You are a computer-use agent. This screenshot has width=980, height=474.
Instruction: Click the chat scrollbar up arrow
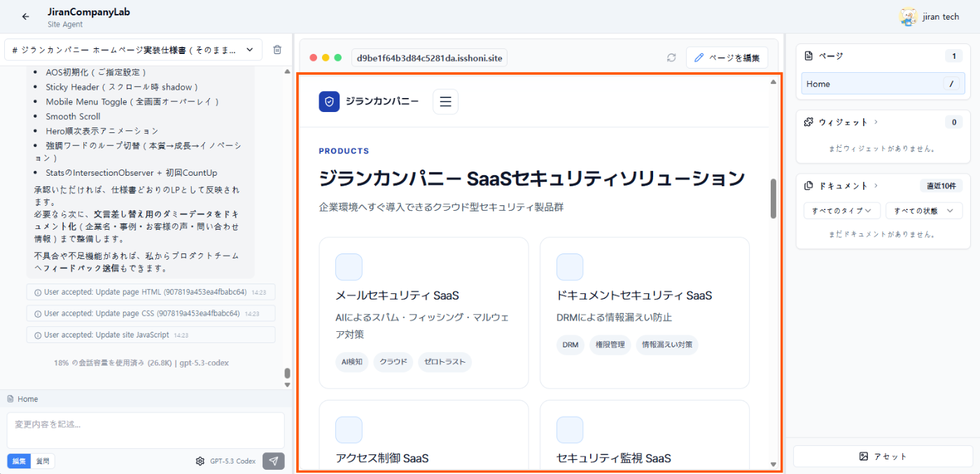click(x=287, y=71)
